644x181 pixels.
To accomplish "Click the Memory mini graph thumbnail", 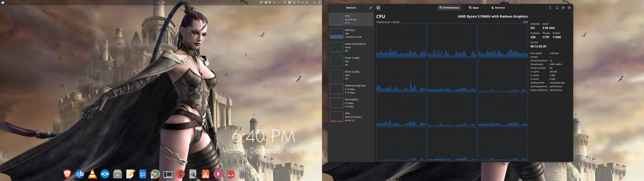I will [x=336, y=33].
